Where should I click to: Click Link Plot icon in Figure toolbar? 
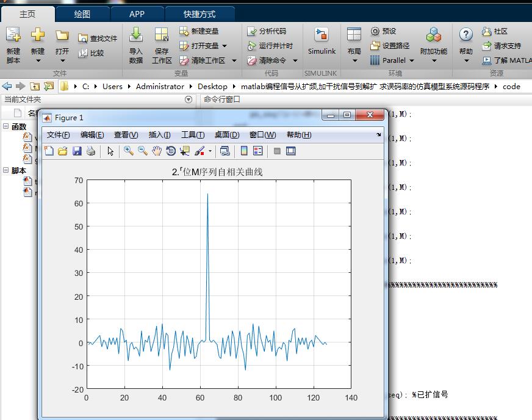pyautogui.click(x=225, y=151)
